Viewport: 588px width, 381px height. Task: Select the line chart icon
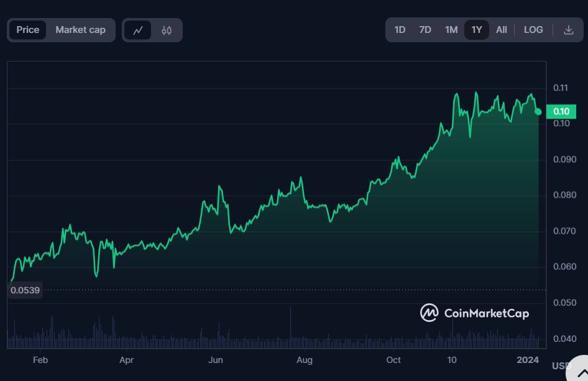tap(139, 29)
